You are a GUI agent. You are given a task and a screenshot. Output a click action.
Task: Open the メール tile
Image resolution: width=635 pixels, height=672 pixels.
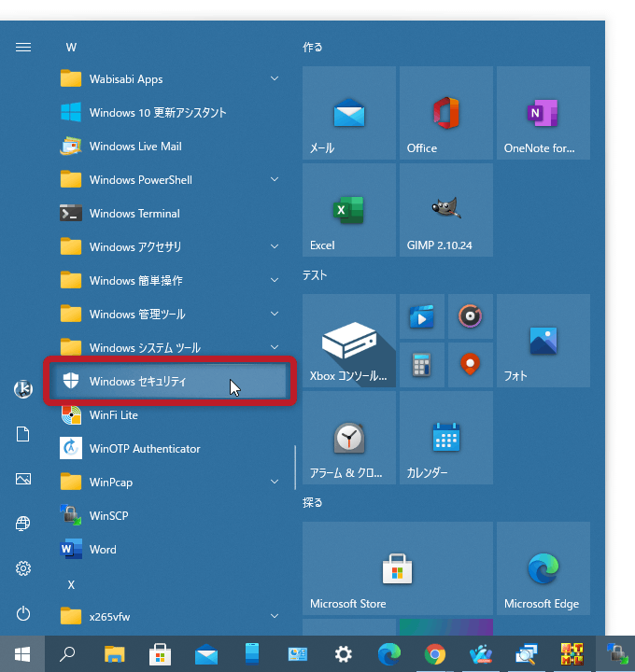(x=349, y=113)
